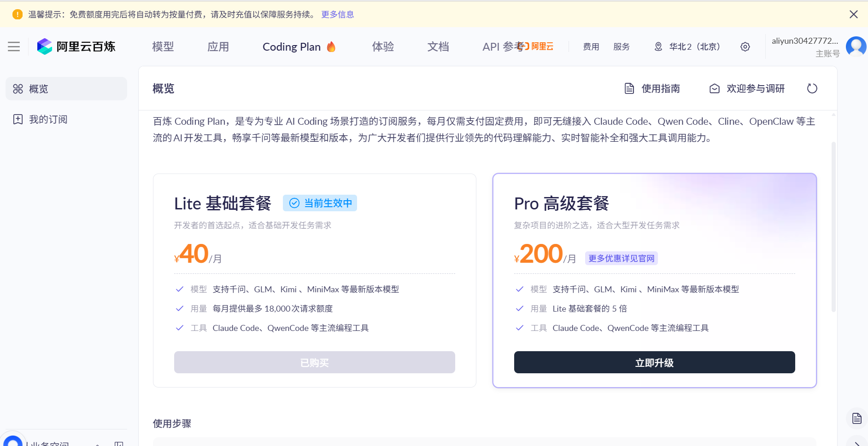This screenshot has width=868, height=446.
Task: Click Lite plan checkmark beside 工具
Action: (x=180, y=328)
